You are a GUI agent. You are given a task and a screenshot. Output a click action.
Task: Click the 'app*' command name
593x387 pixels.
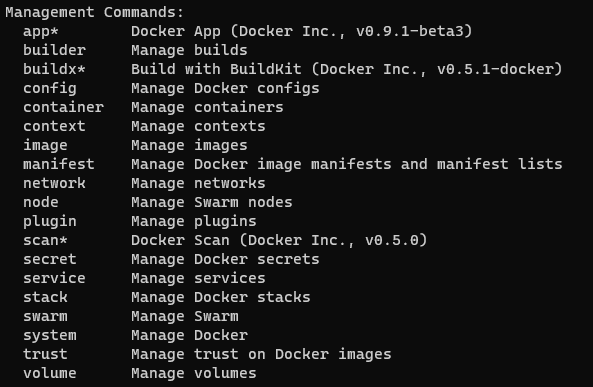tap(41, 31)
